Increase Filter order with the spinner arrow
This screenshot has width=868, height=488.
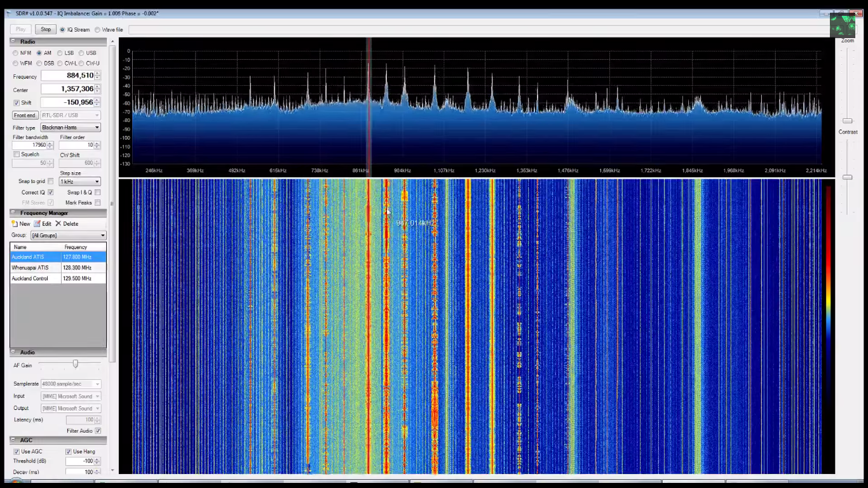(x=97, y=143)
